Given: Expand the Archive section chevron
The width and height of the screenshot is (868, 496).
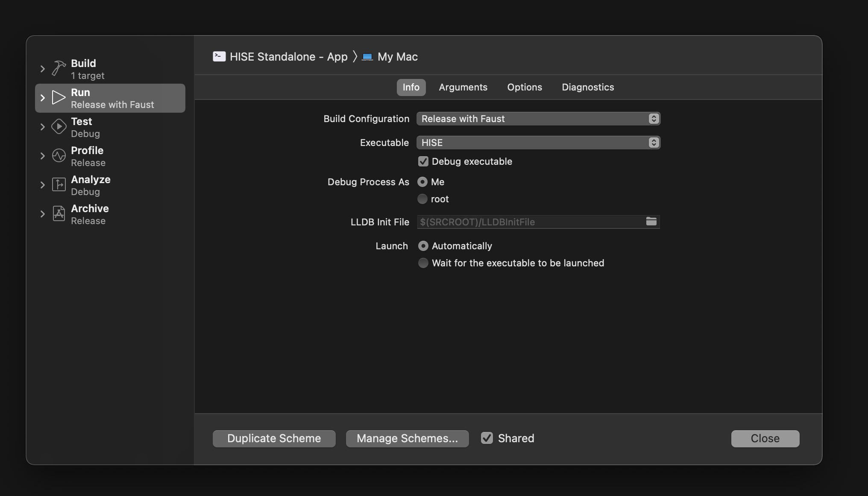Looking at the screenshot, I should click(x=42, y=214).
